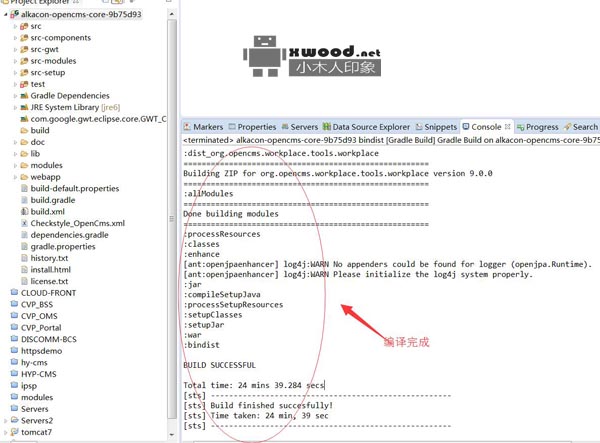The width and height of the screenshot is (600, 443).
Task: Click the src-gwt folder icon
Action: (x=24, y=49)
